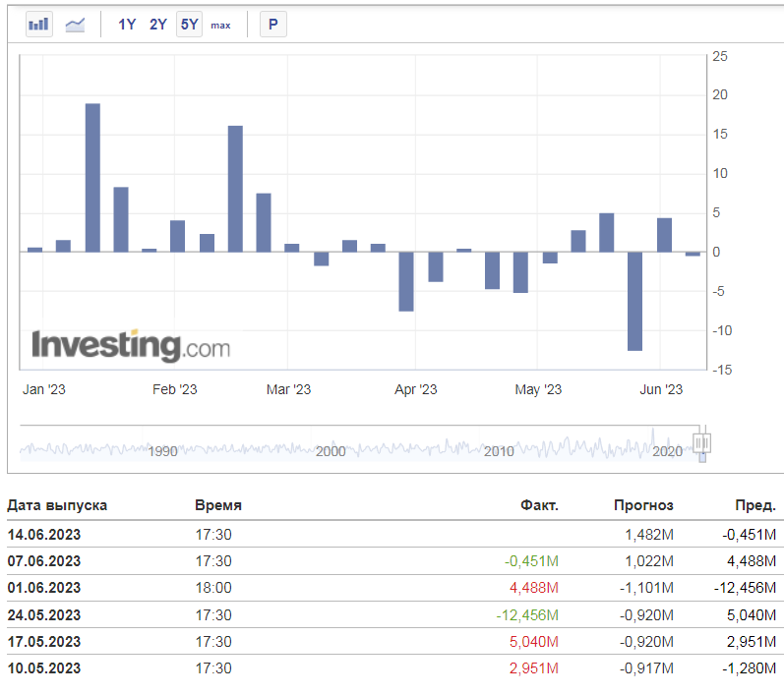Click the tallest January bar in chart

(x=92, y=177)
